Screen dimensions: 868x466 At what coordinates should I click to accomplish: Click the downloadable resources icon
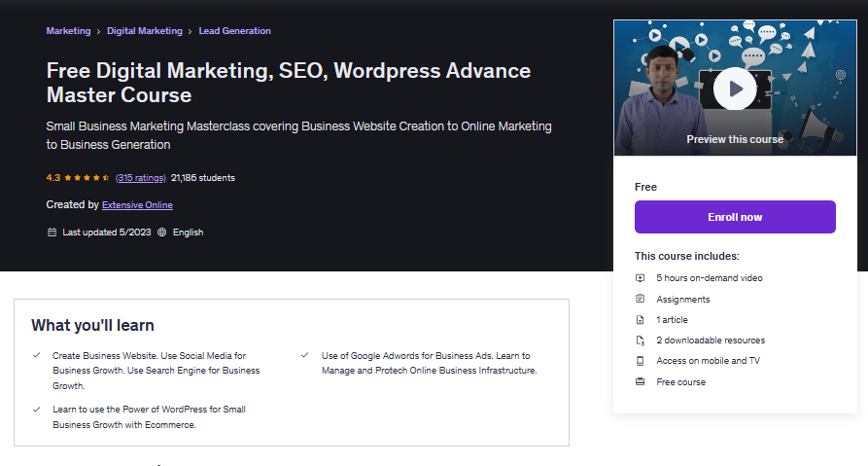[640, 341]
